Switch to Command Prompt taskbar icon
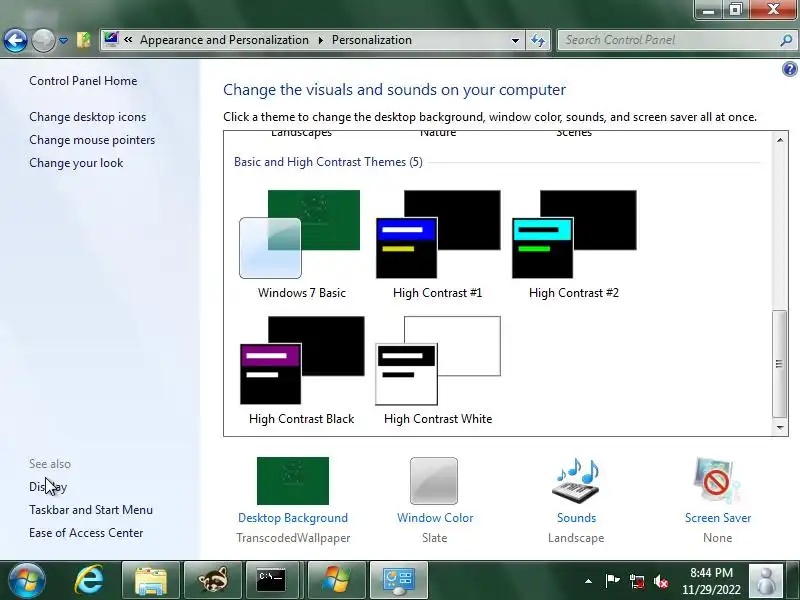 274,580
